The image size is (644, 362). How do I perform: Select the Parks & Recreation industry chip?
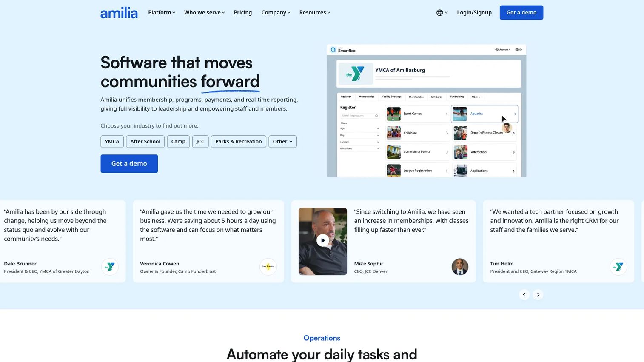(x=239, y=142)
